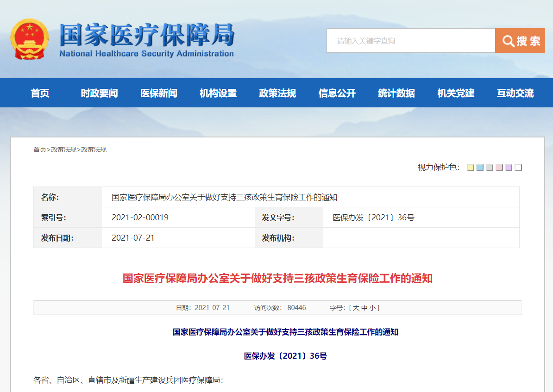Click the salutation line 各省、自治区…
553x392 pixels.
(x=128, y=380)
